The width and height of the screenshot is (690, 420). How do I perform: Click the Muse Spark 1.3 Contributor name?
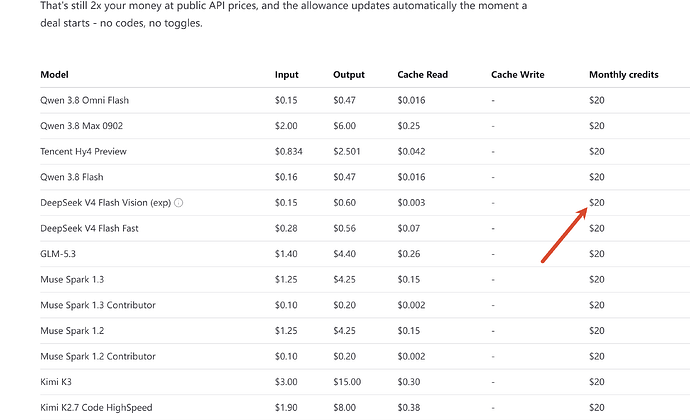(x=98, y=305)
